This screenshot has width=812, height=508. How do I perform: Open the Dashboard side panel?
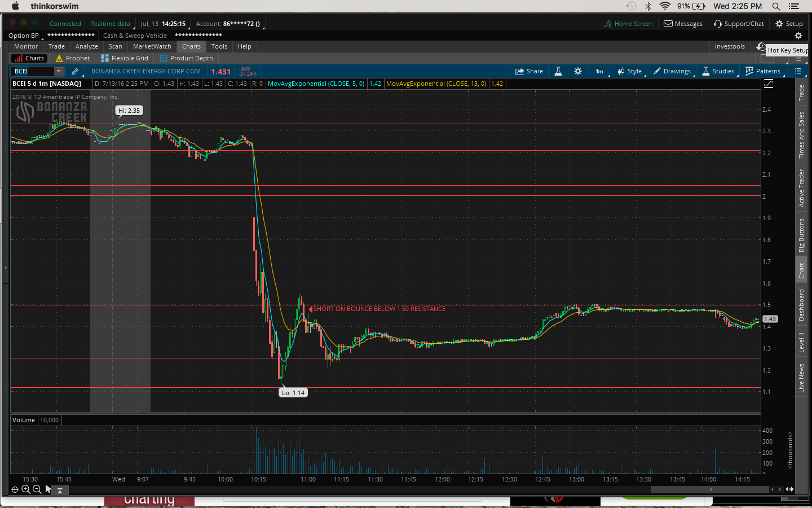coord(801,305)
